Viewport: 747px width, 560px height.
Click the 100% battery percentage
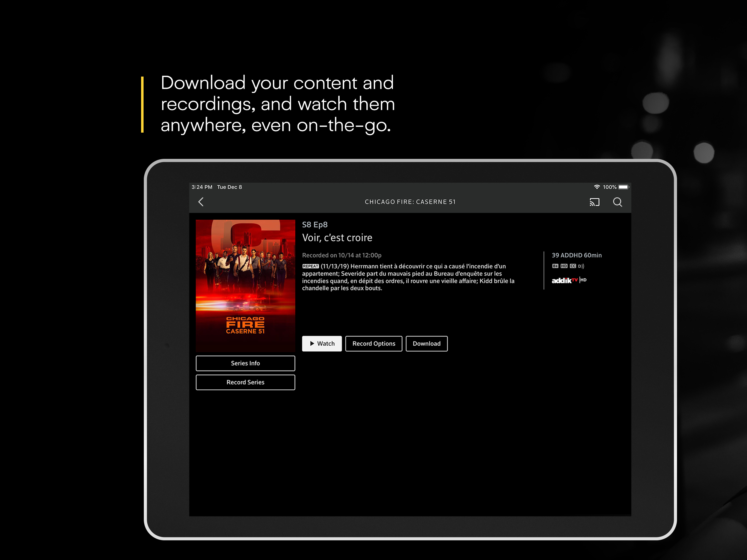pos(609,187)
